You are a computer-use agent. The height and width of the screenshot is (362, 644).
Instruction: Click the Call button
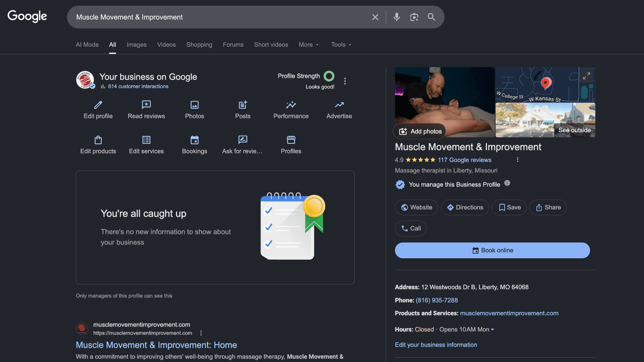[x=411, y=228]
